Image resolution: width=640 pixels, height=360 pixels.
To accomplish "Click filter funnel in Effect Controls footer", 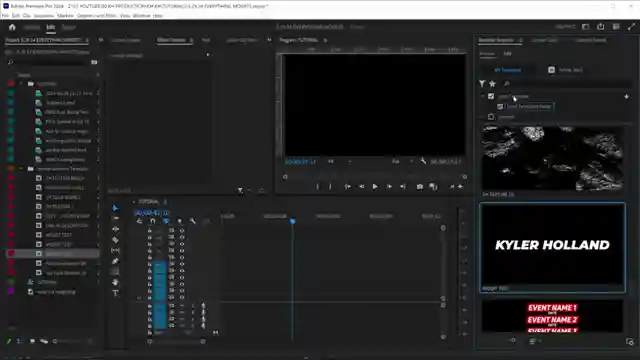I will point(240,191).
